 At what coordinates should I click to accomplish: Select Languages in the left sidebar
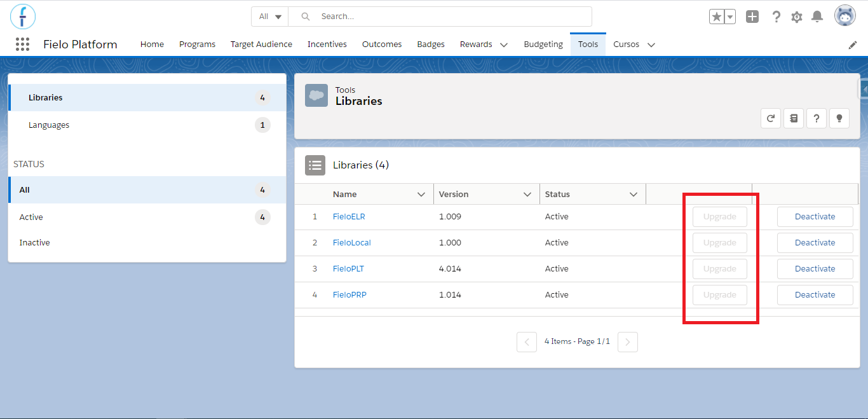(x=147, y=125)
